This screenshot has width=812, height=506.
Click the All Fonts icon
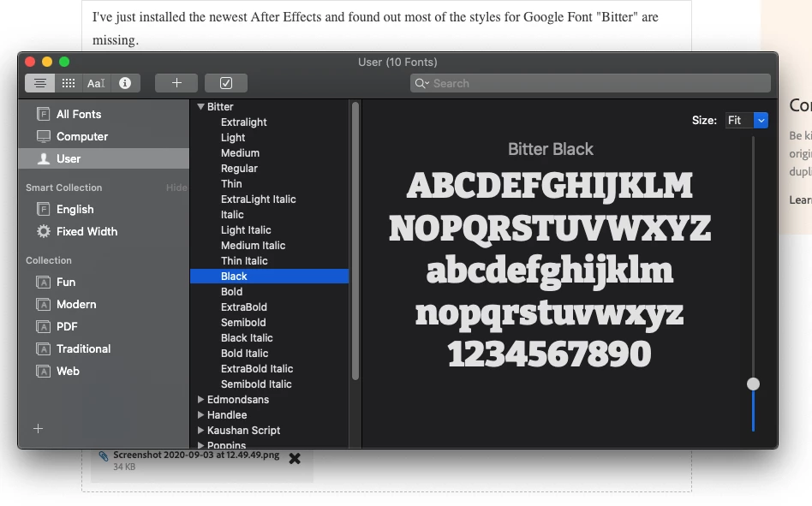tap(44, 115)
